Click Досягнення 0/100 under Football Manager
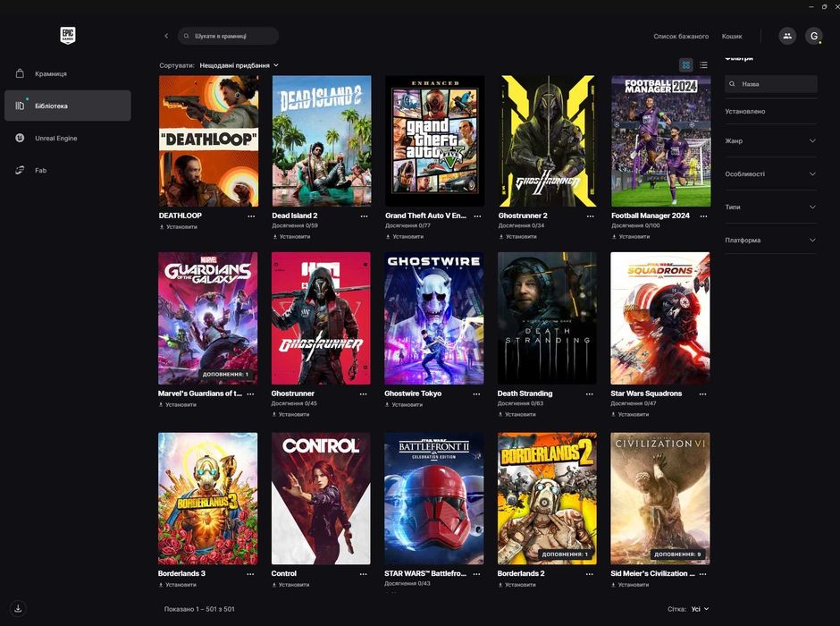 coord(635,225)
